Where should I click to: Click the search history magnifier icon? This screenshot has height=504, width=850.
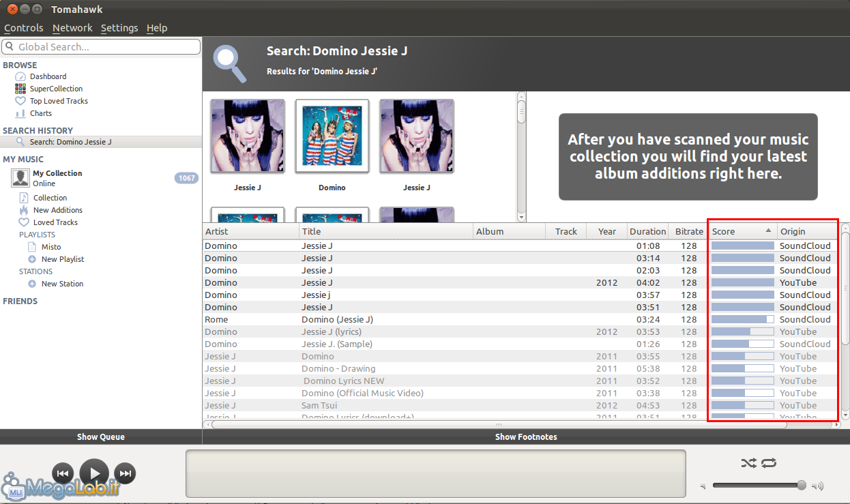[20, 142]
